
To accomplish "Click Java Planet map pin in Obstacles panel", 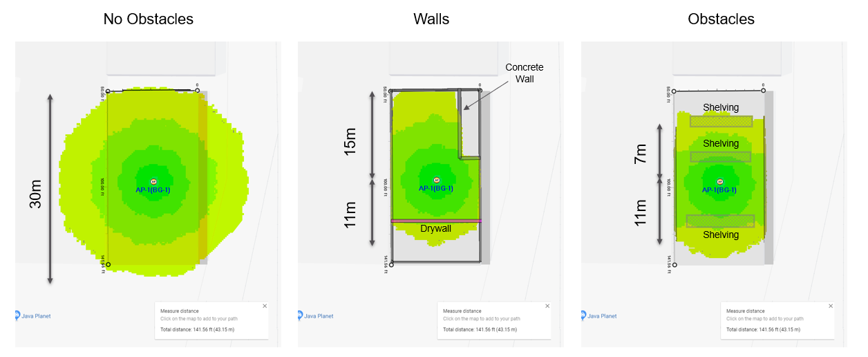I will (x=584, y=315).
